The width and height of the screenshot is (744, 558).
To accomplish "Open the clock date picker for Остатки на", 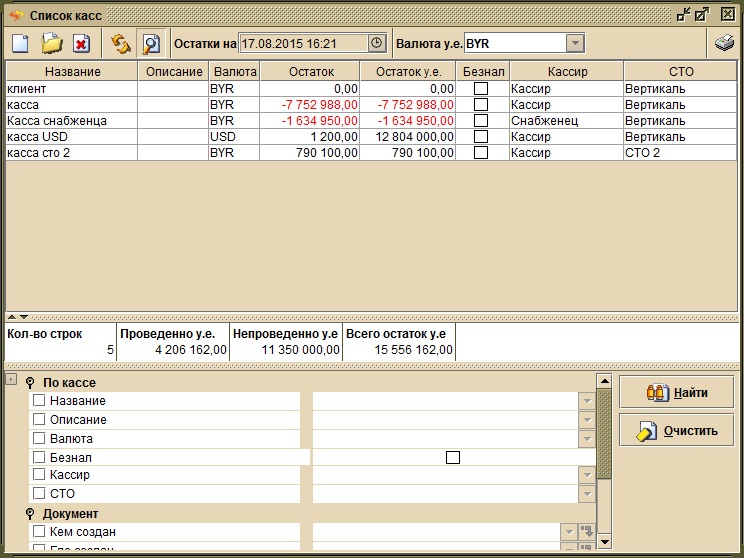I will (x=376, y=43).
